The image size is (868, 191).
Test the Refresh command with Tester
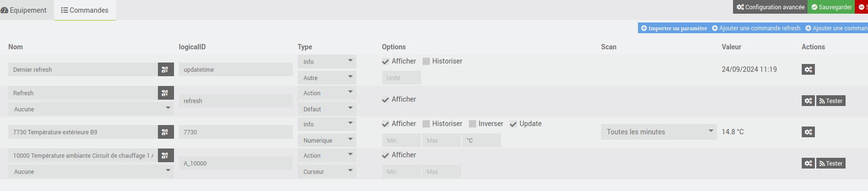[x=831, y=101]
